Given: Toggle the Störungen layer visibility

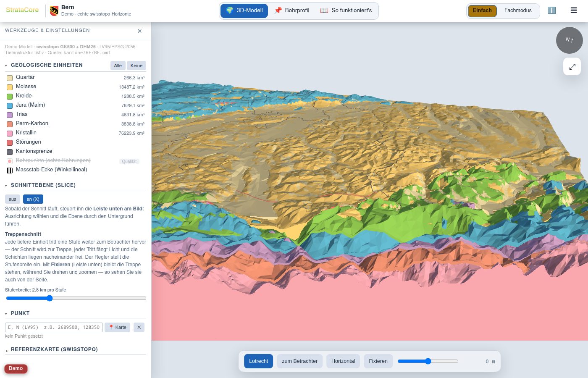Looking at the screenshot, I should pyautogui.click(x=10, y=142).
